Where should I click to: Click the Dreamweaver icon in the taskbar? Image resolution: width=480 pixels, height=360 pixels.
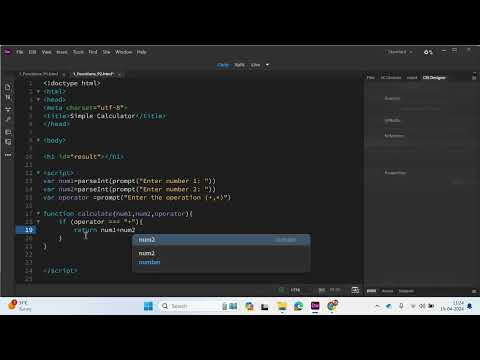coord(315,306)
